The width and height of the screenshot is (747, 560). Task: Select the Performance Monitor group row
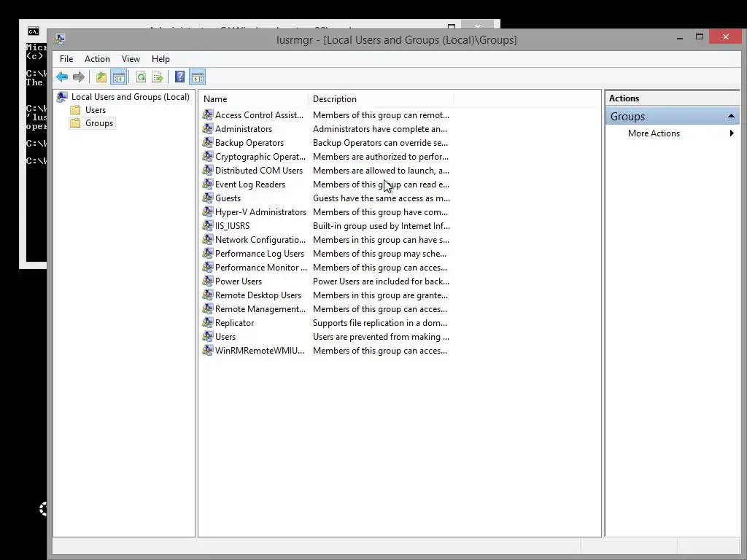tap(326, 268)
